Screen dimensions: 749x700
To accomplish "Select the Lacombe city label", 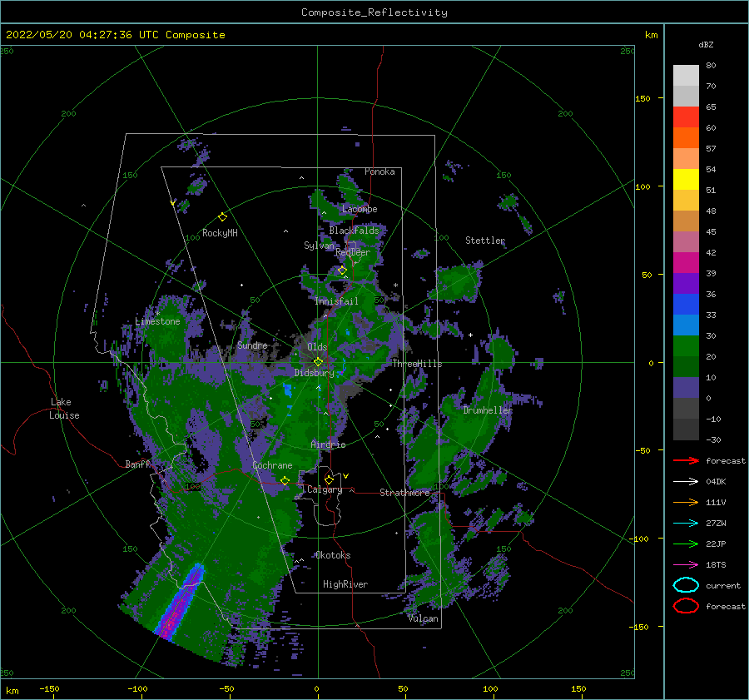I will [x=360, y=209].
